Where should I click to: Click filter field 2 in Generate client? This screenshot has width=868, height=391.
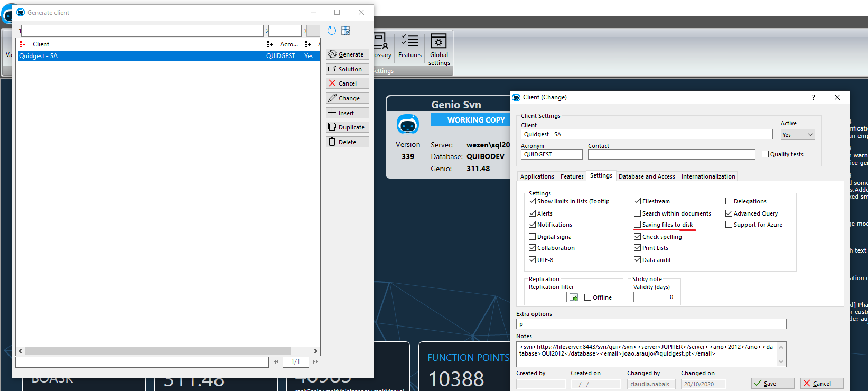point(285,31)
